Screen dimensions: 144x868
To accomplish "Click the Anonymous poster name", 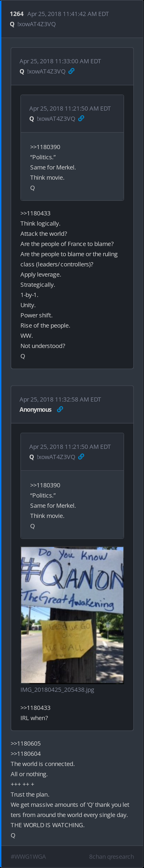I will (35, 409).
